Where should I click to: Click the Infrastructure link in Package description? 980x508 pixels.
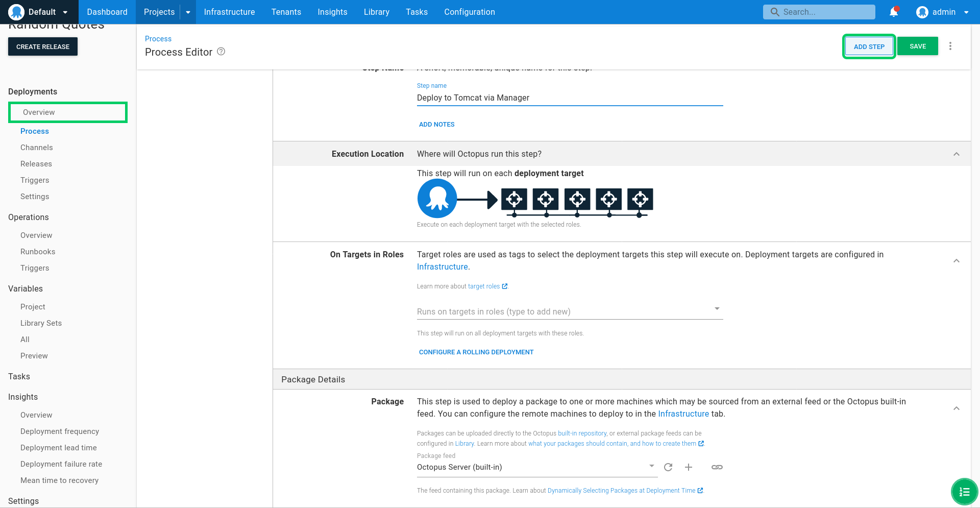pyautogui.click(x=683, y=414)
